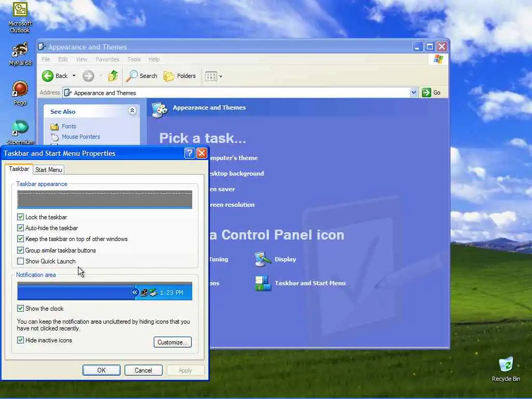Open the Views dropdown arrow
This screenshot has width=532, height=399.
(x=220, y=77)
